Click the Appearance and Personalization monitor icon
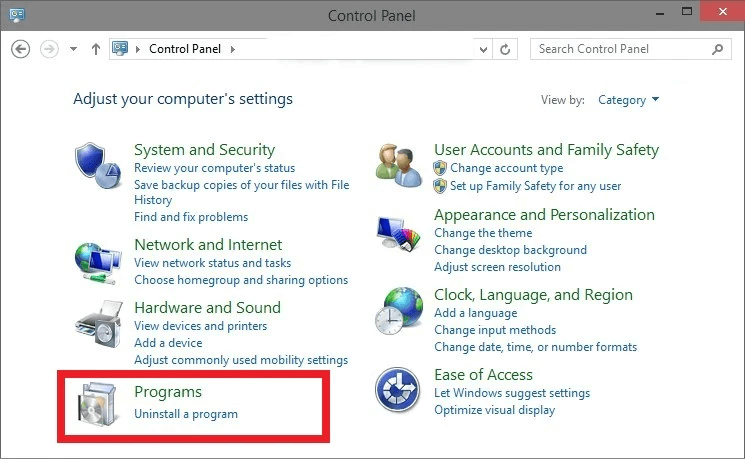745x459 pixels. tap(397, 235)
